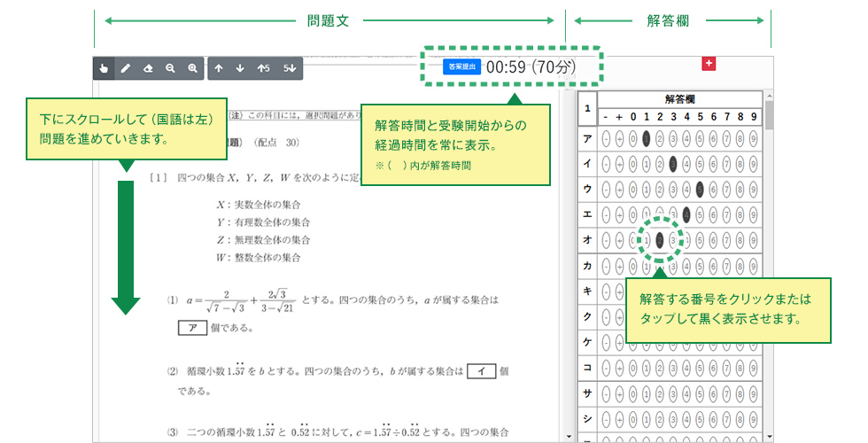Zoom out with minus magnifier icon
Screen dimensions: 868x443
(x=170, y=69)
